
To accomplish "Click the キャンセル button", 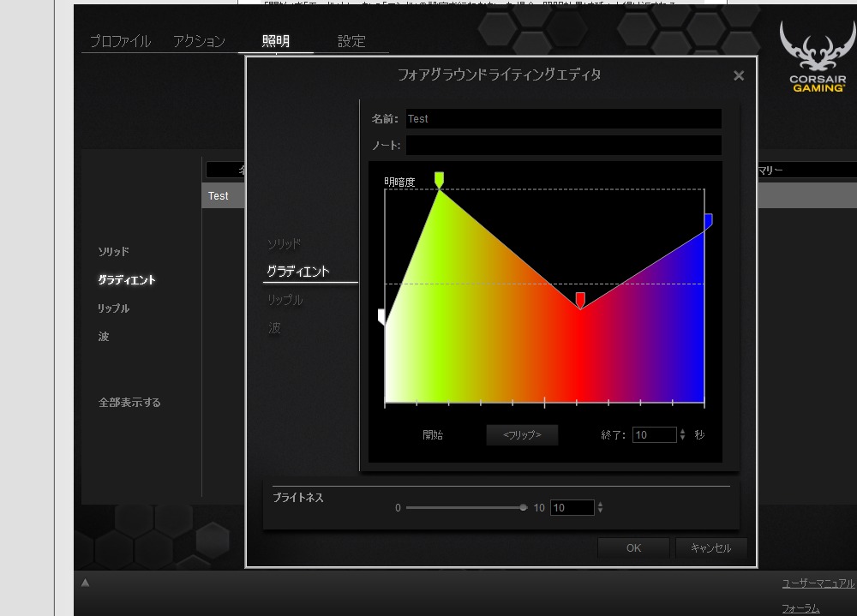I will click(x=711, y=548).
